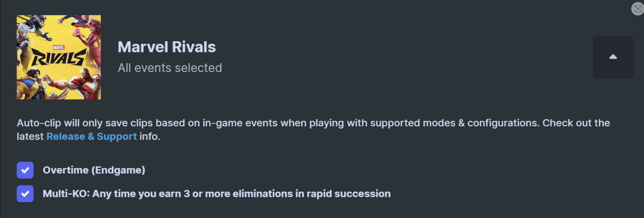
Task: Collapse the Marvel Rivals events section
Action: click(x=613, y=57)
